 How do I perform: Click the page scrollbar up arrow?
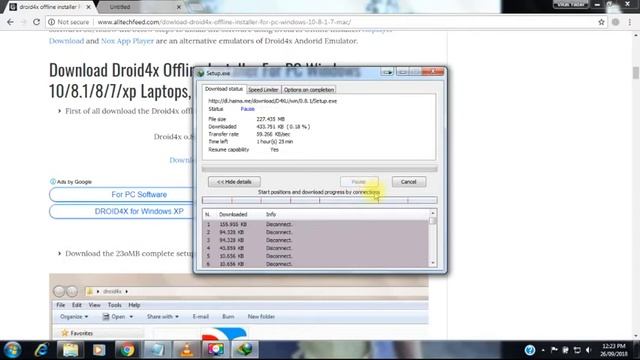pyautogui.click(x=636, y=36)
